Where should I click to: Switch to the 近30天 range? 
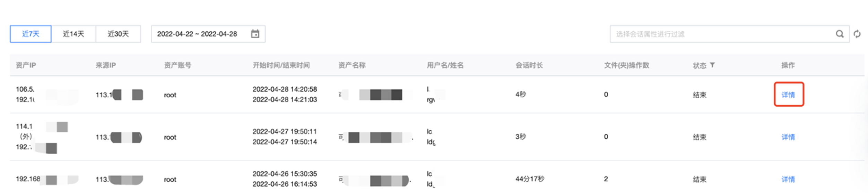pos(118,34)
